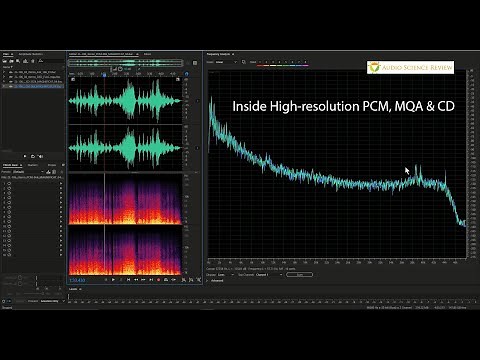Viewport: 480px width, 360px height.
Task: Click Skip Selection transport icon
Action: point(173,280)
